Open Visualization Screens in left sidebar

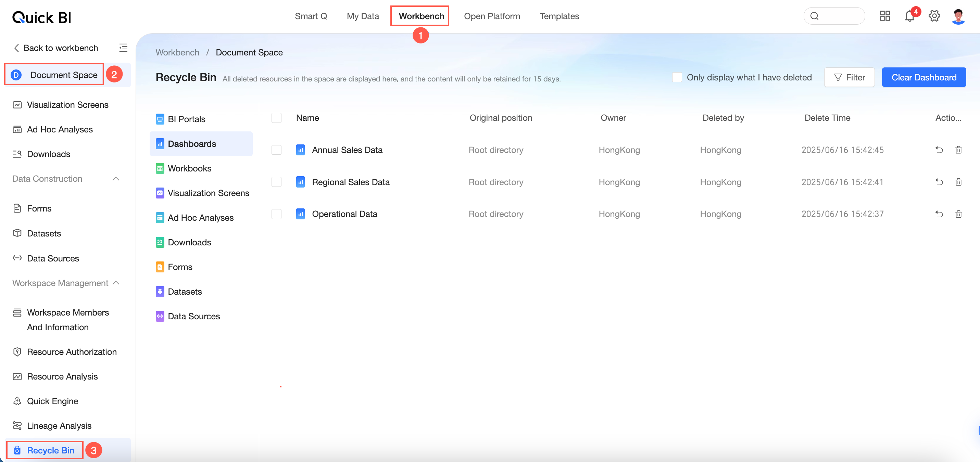(x=67, y=105)
